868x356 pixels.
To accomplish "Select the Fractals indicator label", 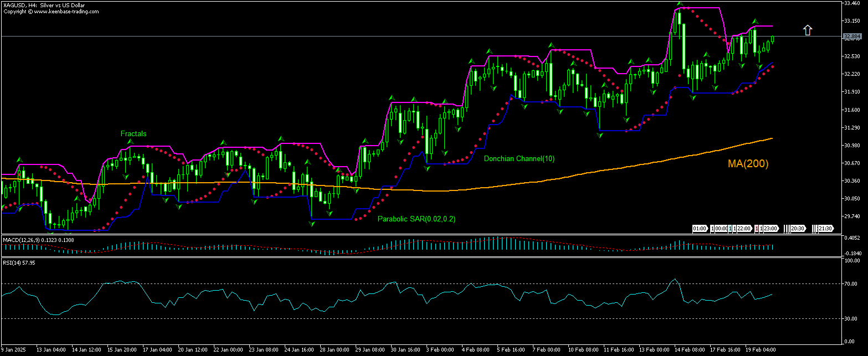I will (133, 133).
